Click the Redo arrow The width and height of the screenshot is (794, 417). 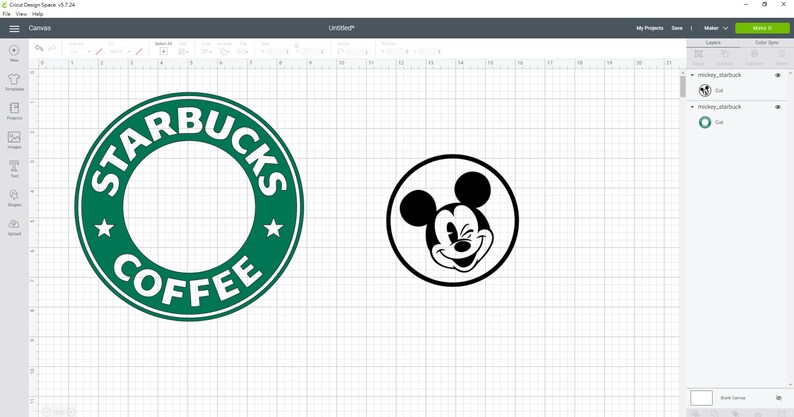coord(52,48)
